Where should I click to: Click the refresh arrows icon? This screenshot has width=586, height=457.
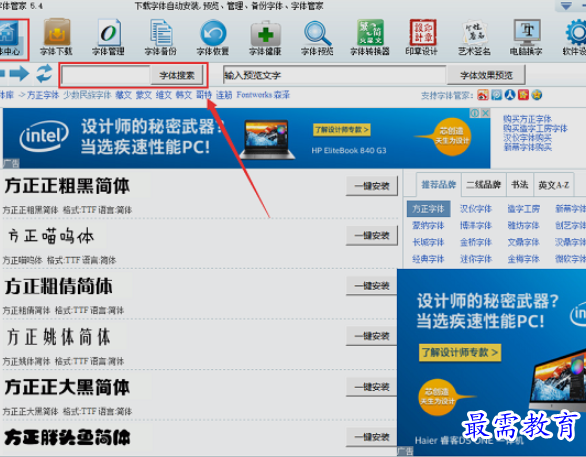tap(44, 73)
